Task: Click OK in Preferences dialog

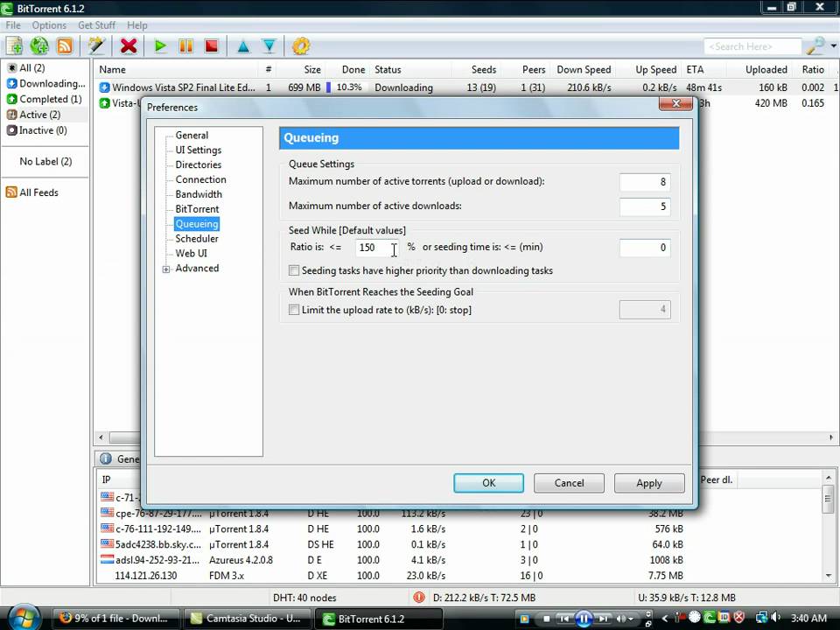Action: click(488, 483)
